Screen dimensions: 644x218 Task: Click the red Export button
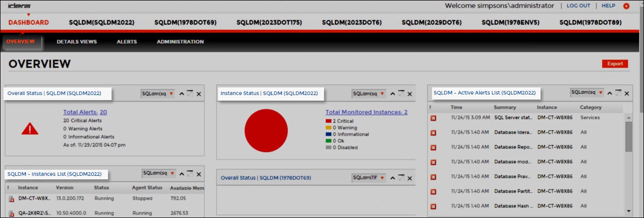615,64
